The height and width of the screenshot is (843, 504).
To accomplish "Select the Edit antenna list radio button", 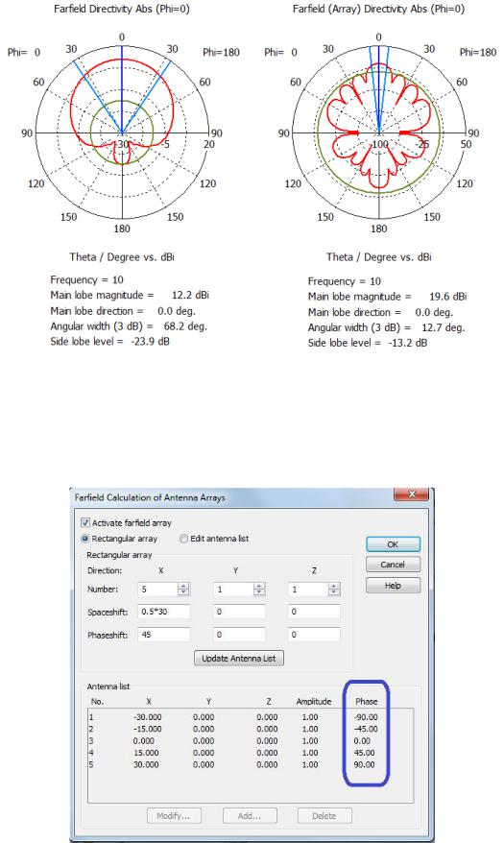I will tap(183, 539).
